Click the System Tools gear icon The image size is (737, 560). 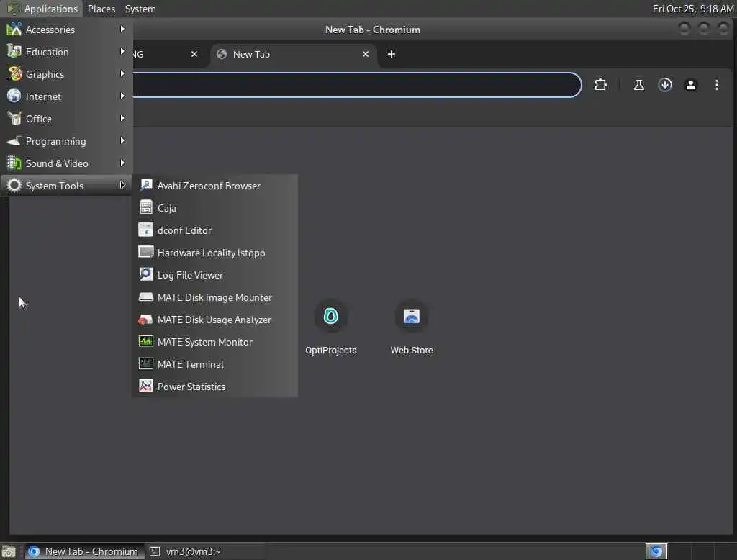[x=14, y=185]
